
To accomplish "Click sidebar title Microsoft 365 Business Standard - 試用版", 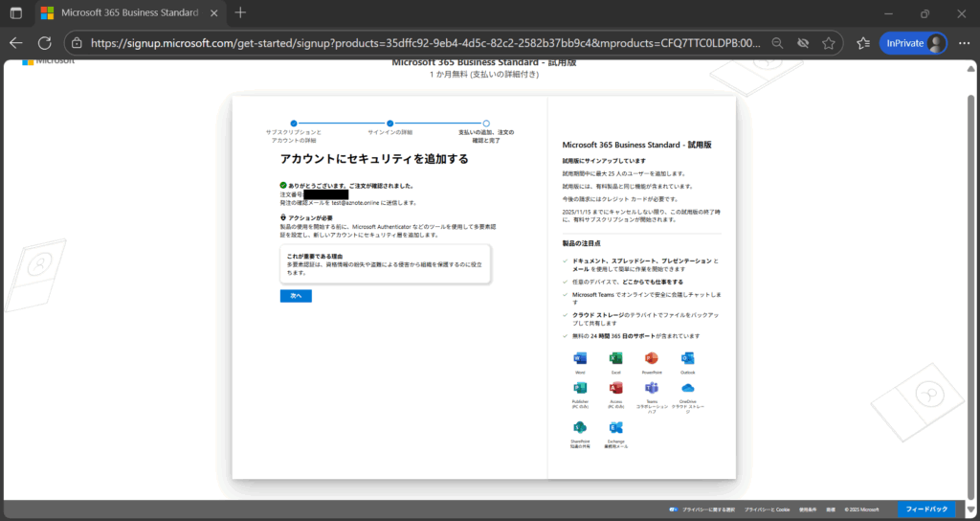I will pos(636,145).
